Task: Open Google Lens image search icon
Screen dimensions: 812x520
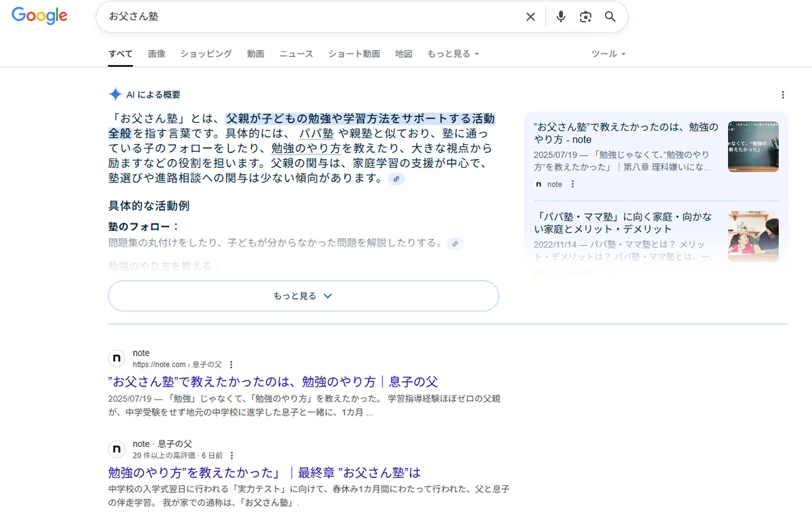Action: 585,17
